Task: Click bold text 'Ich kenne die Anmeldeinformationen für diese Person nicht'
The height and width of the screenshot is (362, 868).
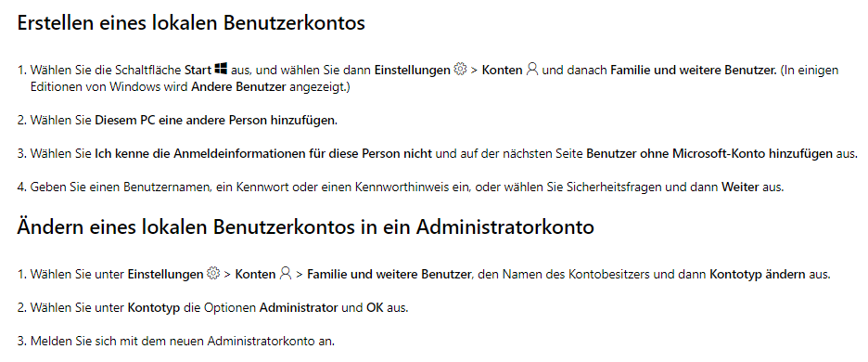Action: click(x=263, y=153)
